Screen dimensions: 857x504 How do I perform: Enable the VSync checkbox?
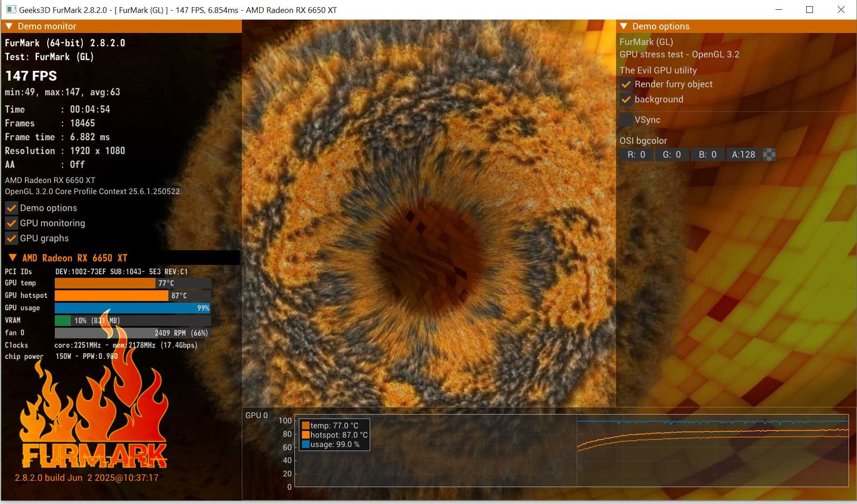tap(626, 120)
